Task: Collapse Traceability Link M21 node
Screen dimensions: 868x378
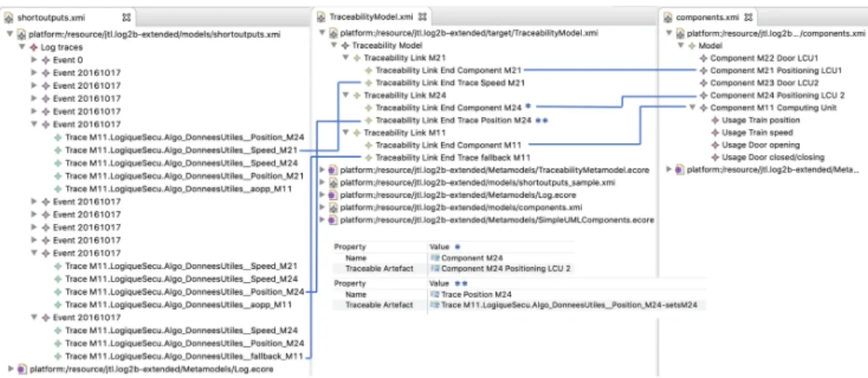Action: 346,58
